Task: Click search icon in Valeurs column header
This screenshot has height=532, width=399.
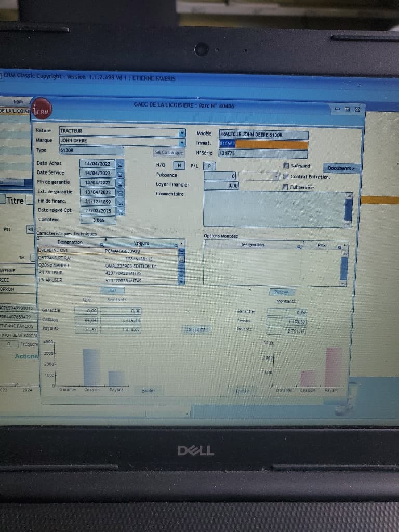Action: click(x=176, y=245)
